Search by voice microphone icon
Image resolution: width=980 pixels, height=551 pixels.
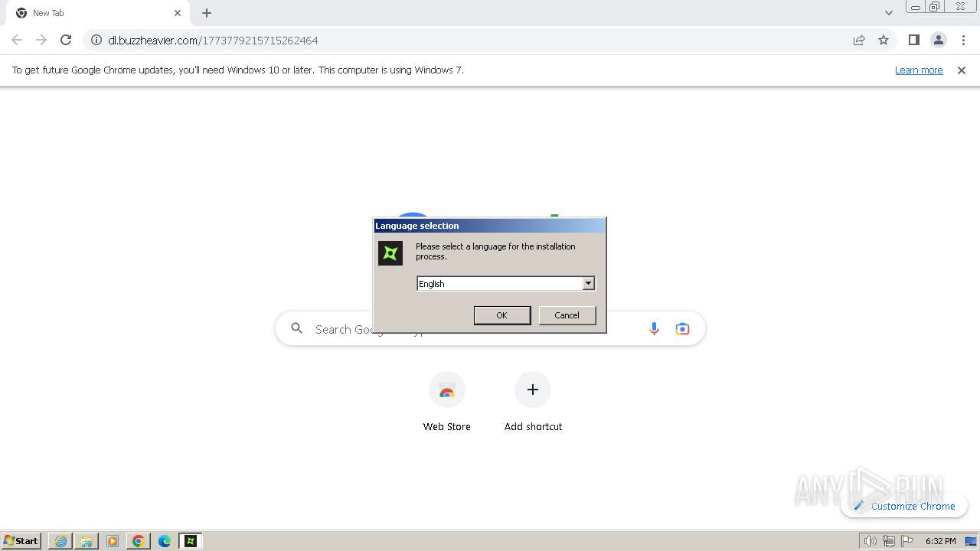(x=654, y=328)
